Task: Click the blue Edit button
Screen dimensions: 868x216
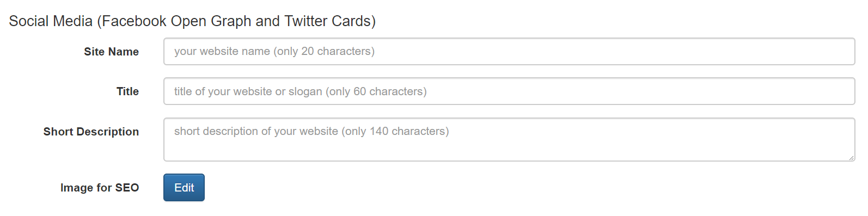Action: click(x=184, y=188)
